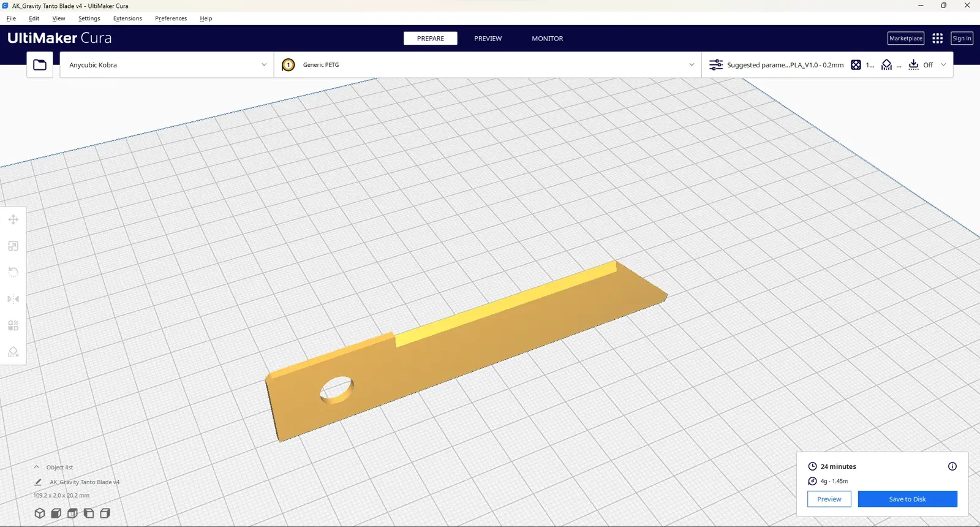Screen dimensions: 980x527
Task: Click the print time clock icon
Action: click(812, 466)
